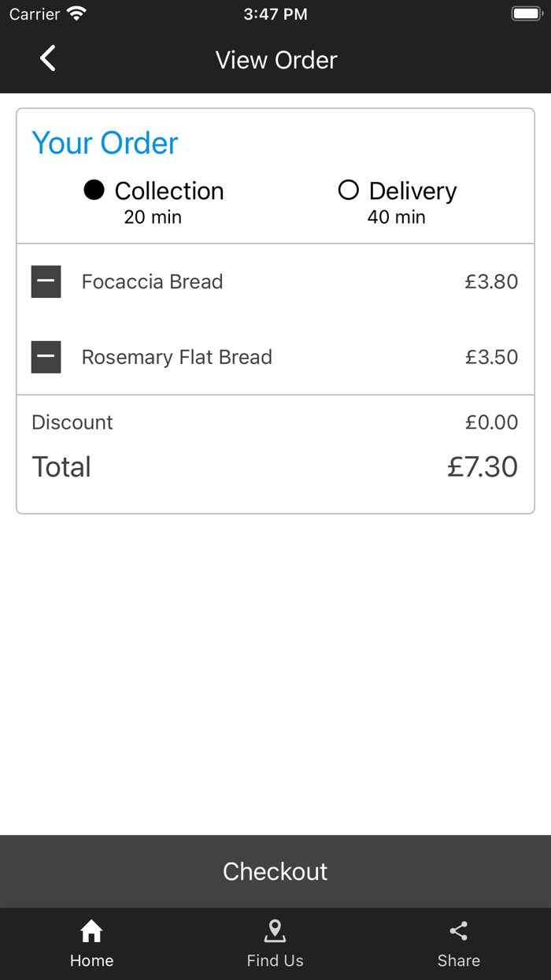This screenshot has height=980, width=551.
Task: Open Find Us location icon
Action: pos(275,931)
